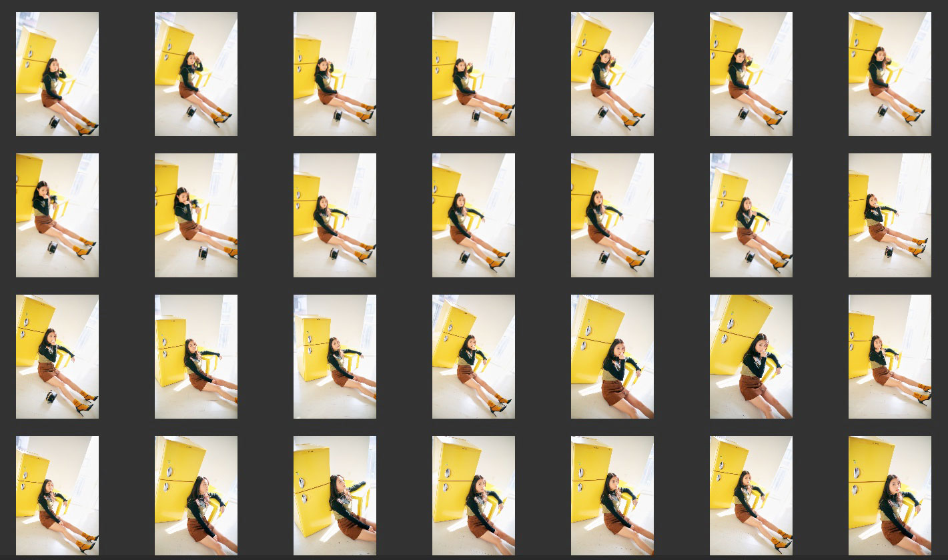Select the sixth photo in the second row
Image resolution: width=948 pixels, height=560 pixels.
(751, 215)
